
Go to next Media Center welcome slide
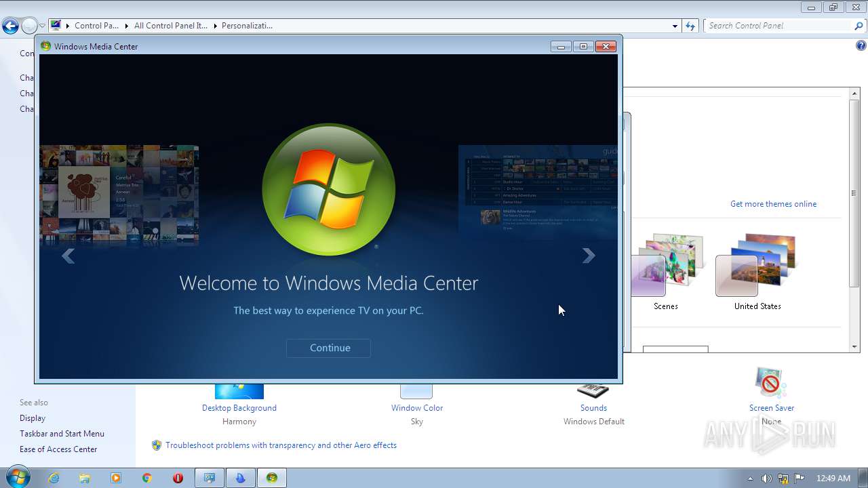tap(589, 256)
